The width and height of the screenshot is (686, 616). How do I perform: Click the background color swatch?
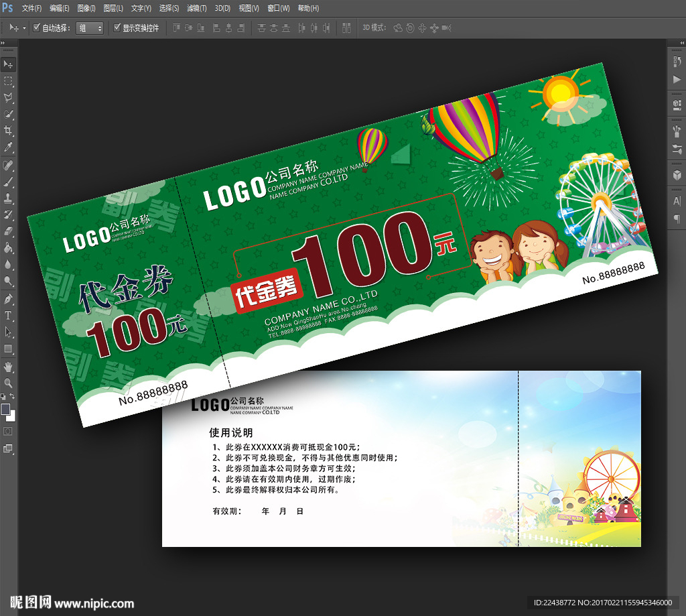(12, 416)
